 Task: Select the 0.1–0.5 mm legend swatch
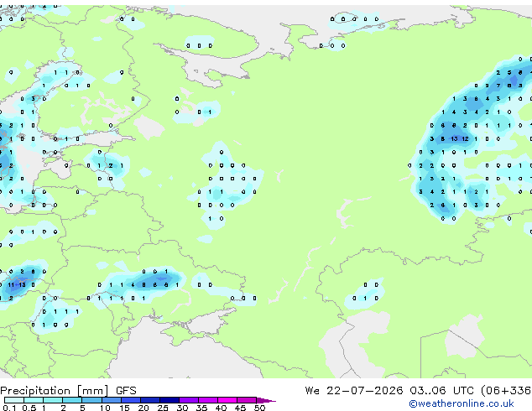[14, 400]
